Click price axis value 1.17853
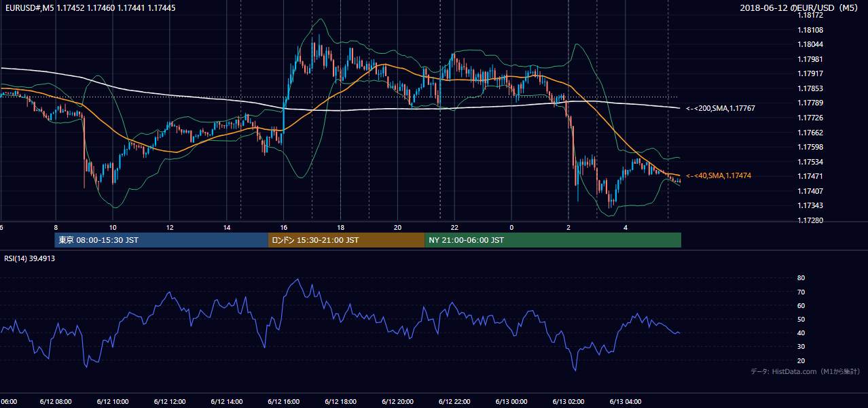868x408 pixels. click(810, 88)
